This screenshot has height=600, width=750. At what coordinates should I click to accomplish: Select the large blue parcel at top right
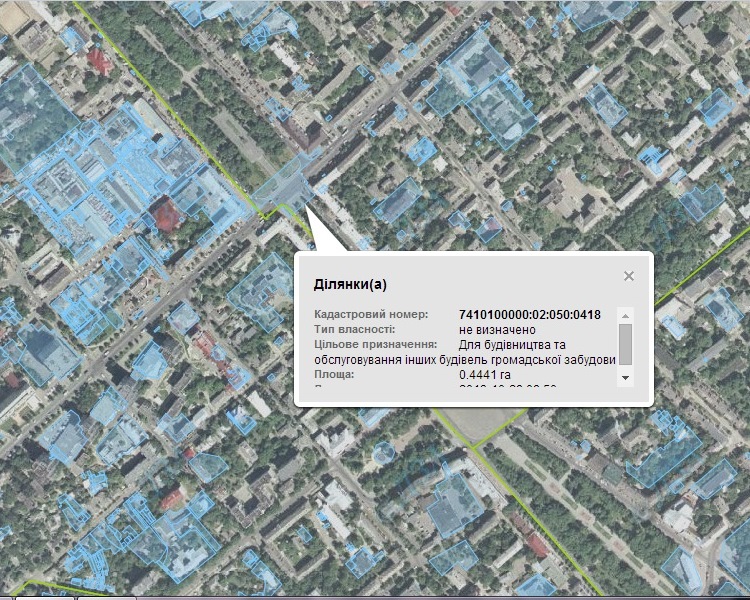[x=490, y=90]
